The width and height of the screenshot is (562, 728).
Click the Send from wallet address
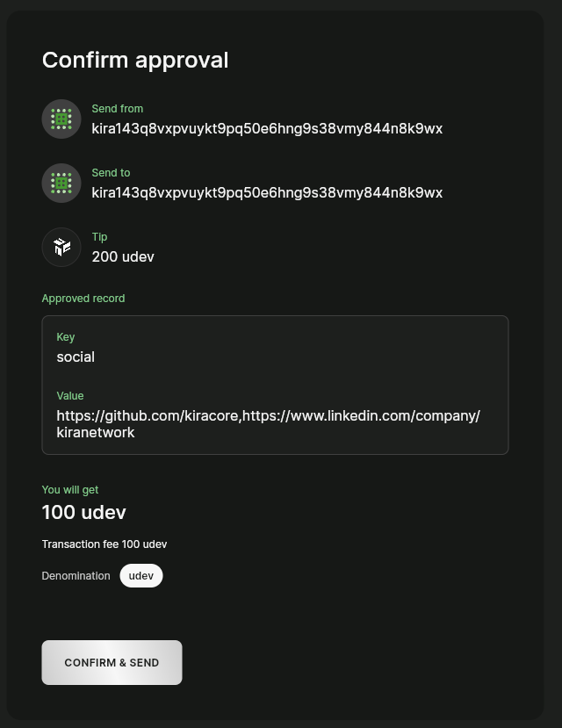tap(267, 128)
